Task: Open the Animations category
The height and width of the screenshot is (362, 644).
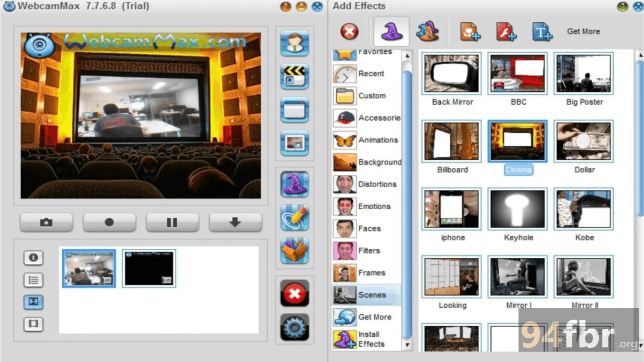Action: (x=367, y=140)
